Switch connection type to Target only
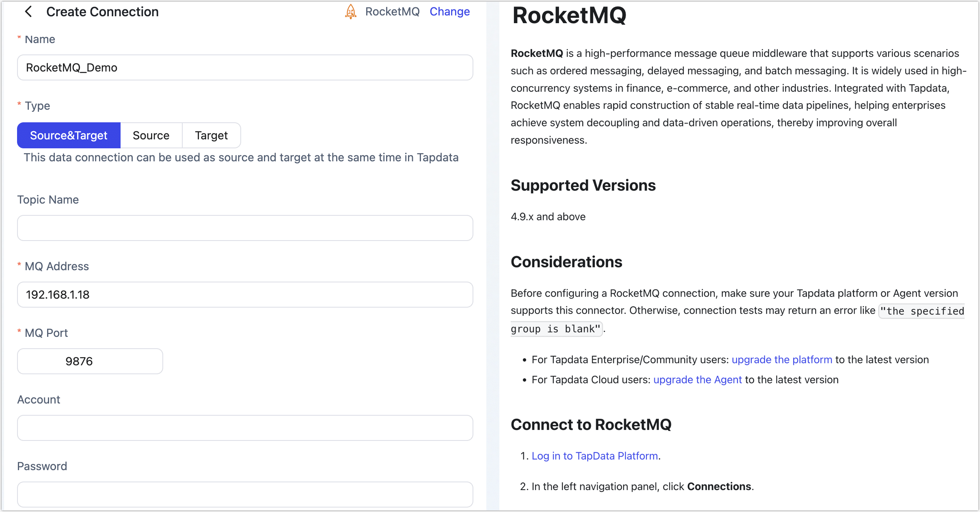 tap(211, 135)
